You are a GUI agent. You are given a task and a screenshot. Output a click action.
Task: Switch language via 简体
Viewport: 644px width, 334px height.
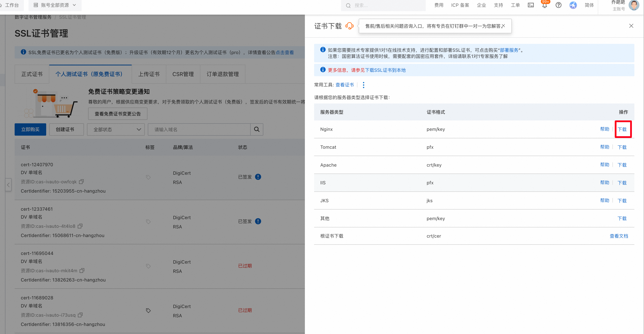click(589, 5)
